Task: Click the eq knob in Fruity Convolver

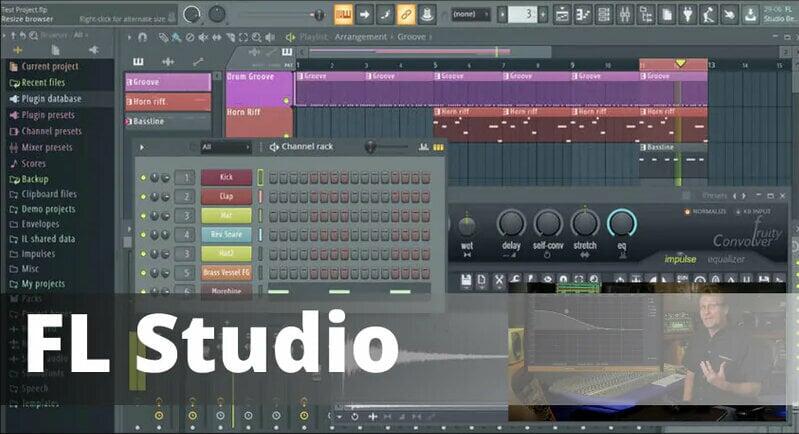Action: pyautogui.click(x=621, y=224)
